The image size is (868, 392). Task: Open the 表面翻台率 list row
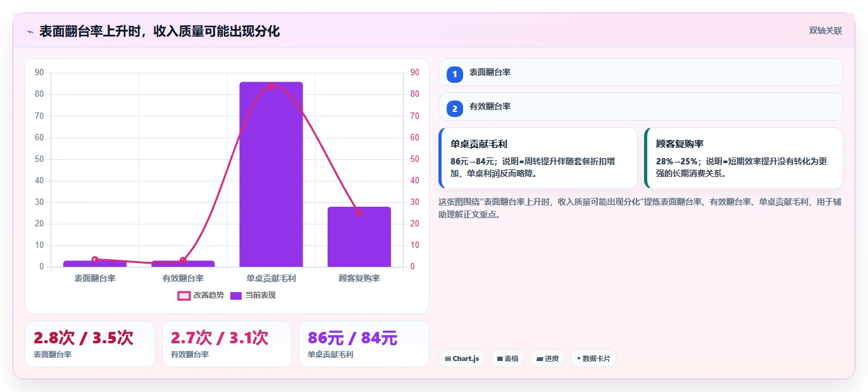coord(641,72)
